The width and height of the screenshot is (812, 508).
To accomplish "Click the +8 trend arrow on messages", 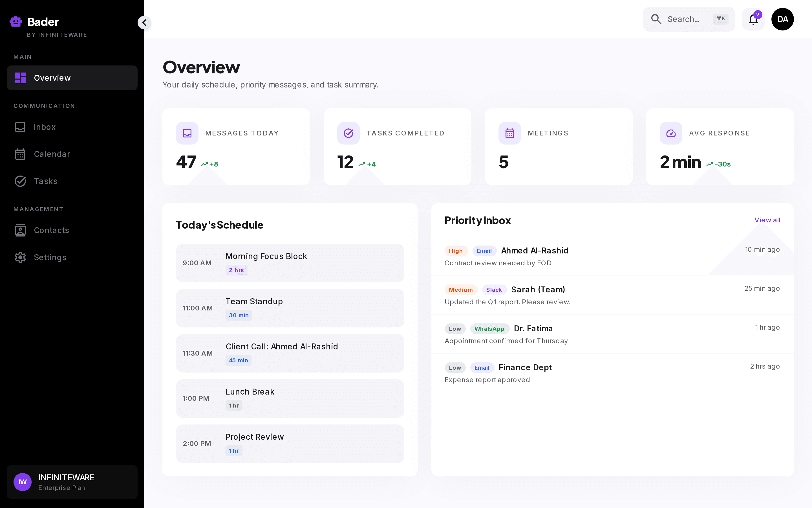I will (x=204, y=164).
